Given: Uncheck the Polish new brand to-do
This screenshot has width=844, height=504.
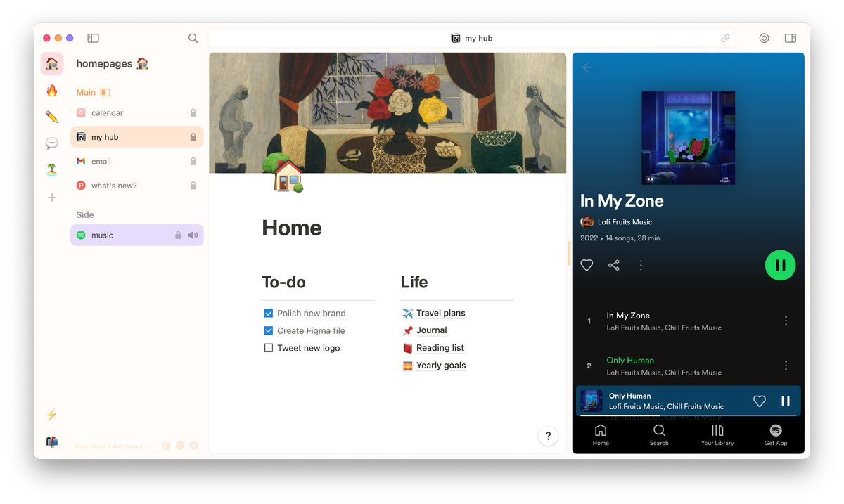Looking at the screenshot, I should 269,314.
